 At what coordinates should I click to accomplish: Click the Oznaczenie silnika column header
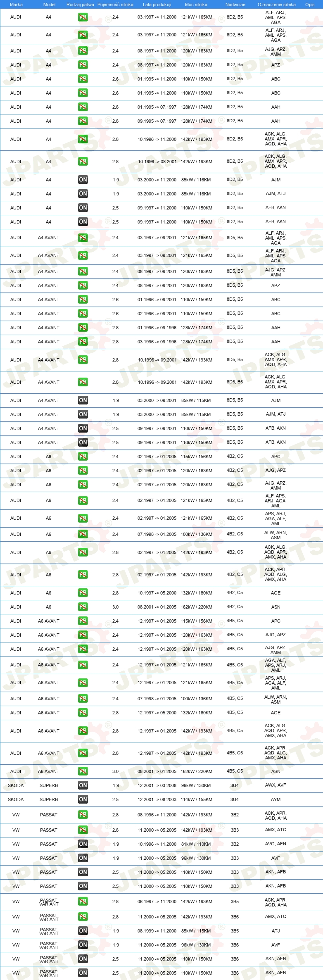coord(276,5)
